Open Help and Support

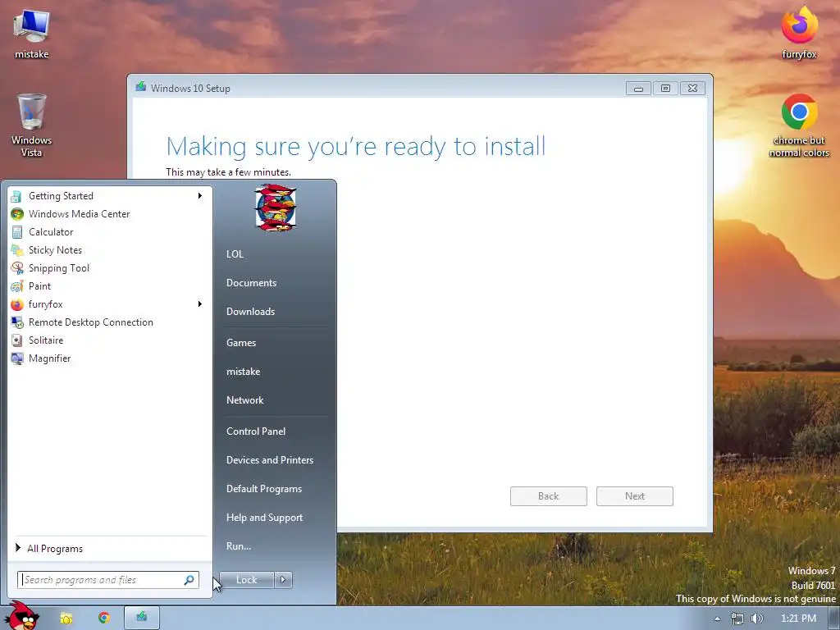tap(264, 518)
